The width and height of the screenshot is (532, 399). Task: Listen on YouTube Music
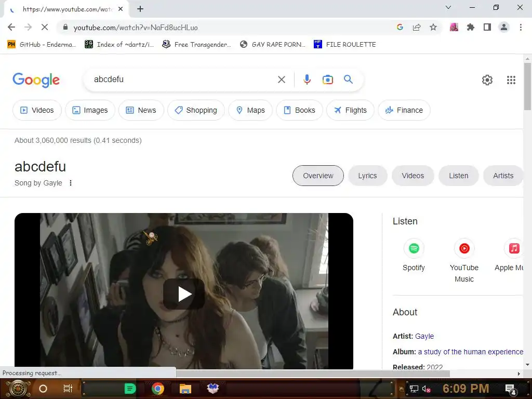(x=464, y=261)
